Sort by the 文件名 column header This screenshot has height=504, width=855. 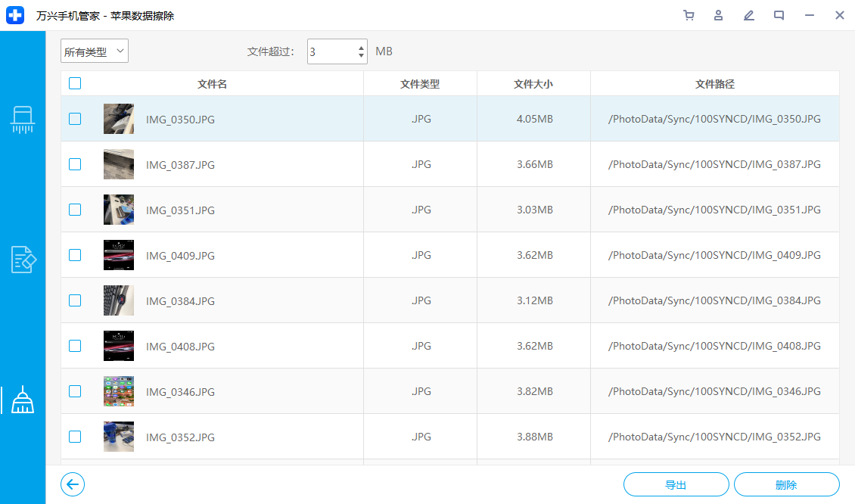point(212,84)
